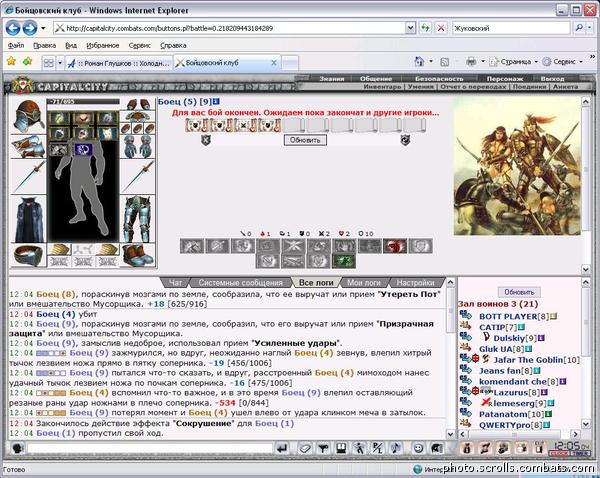
Task: Click the funnel filter icon in chat toolbar
Action: [323, 448]
